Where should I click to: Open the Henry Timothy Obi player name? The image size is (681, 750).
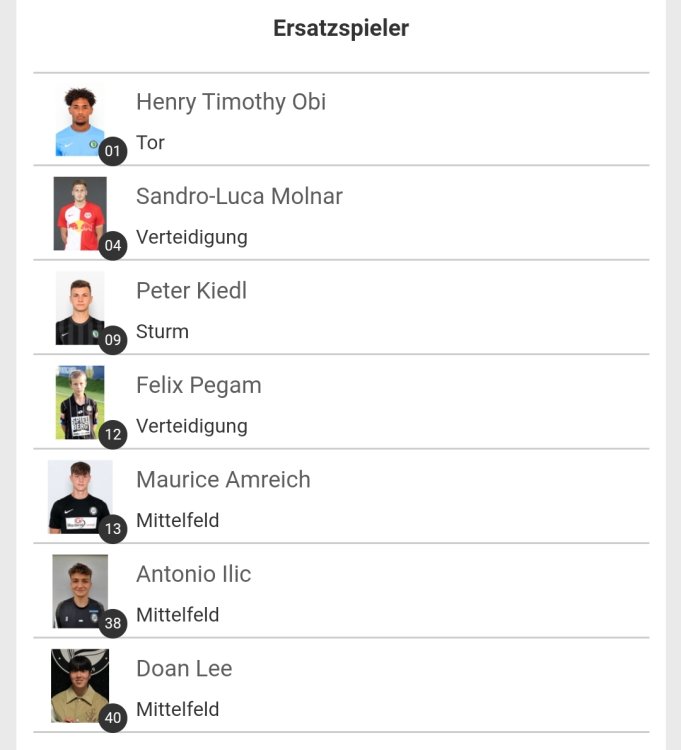coord(231,102)
